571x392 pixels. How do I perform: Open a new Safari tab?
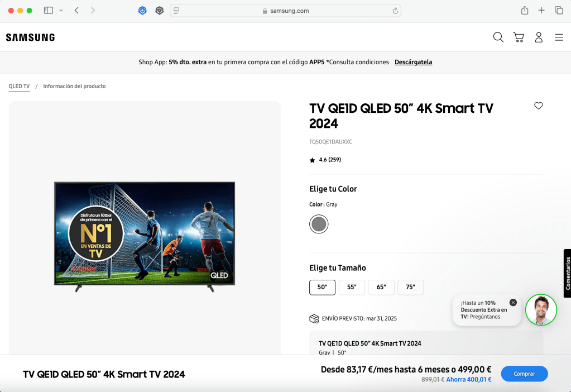point(541,11)
